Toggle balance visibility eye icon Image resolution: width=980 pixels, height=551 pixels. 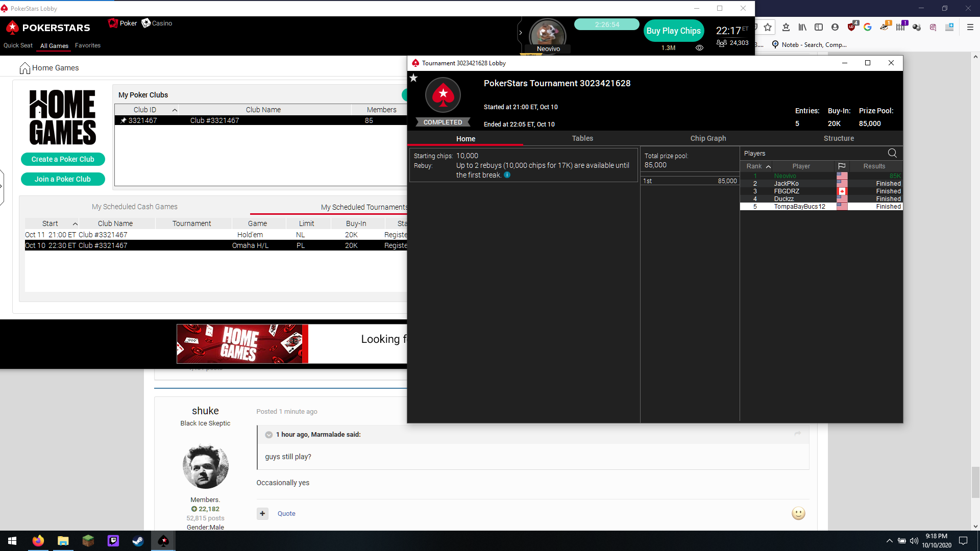pos(699,47)
